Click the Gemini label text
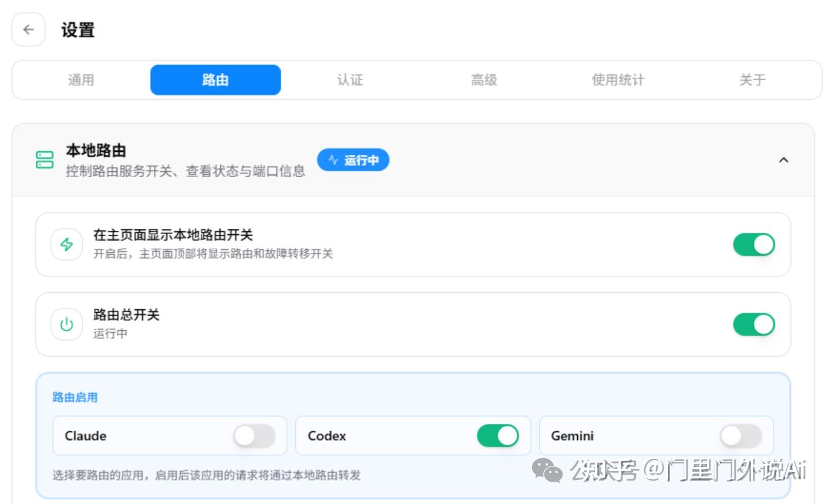Image resolution: width=828 pixels, height=504 pixels. click(x=573, y=436)
